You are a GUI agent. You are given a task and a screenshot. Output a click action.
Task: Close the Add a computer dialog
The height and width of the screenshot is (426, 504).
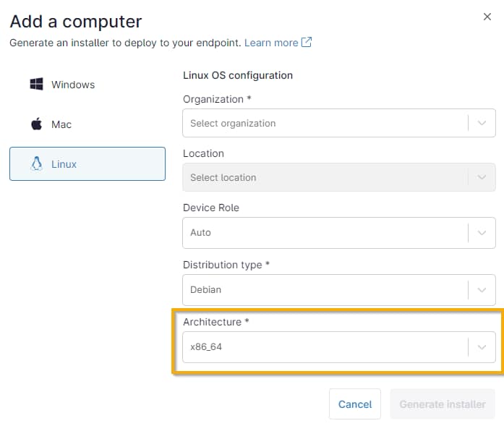(487, 17)
